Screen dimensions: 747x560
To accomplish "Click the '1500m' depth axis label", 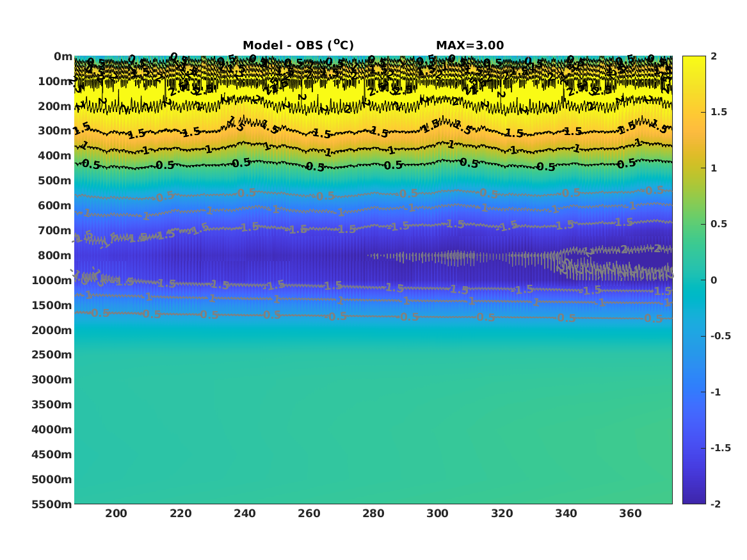I will point(52,305).
